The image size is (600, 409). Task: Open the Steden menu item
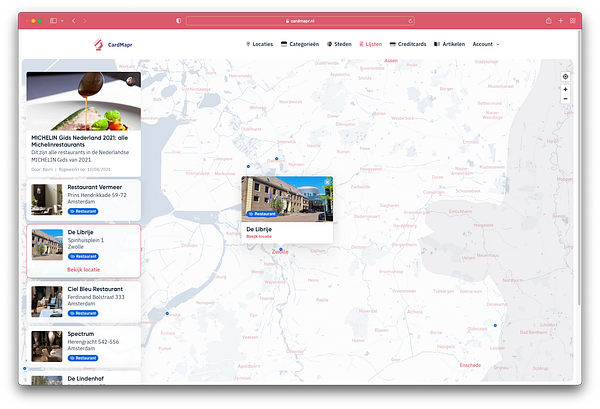click(x=339, y=44)
